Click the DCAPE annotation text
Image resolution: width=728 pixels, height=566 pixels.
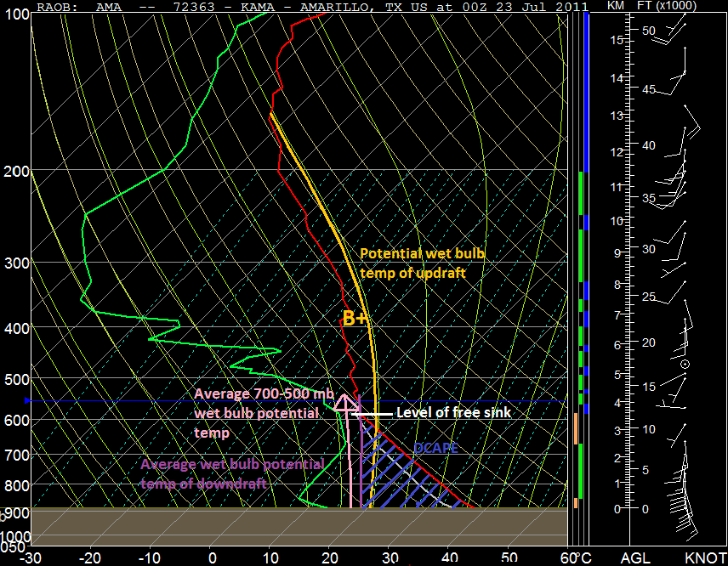point(436,448)
